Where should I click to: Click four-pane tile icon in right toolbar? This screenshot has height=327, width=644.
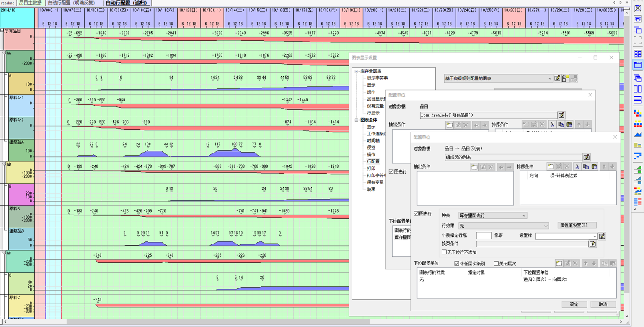coord(637,54)
